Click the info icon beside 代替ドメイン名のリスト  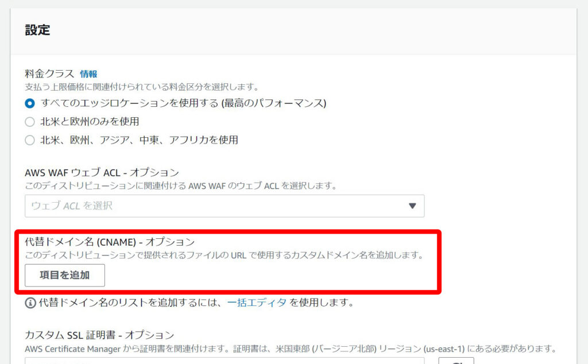30,303
